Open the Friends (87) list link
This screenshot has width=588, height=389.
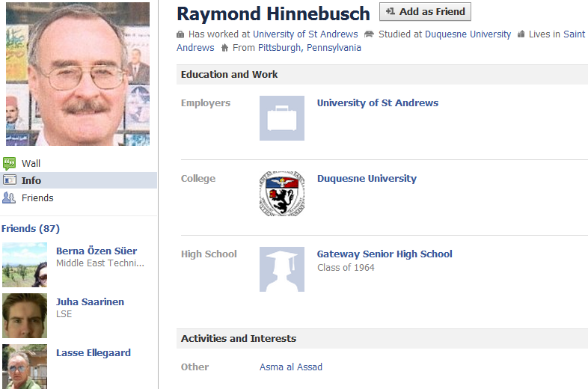pyautogui.click(x=31, y=228)
